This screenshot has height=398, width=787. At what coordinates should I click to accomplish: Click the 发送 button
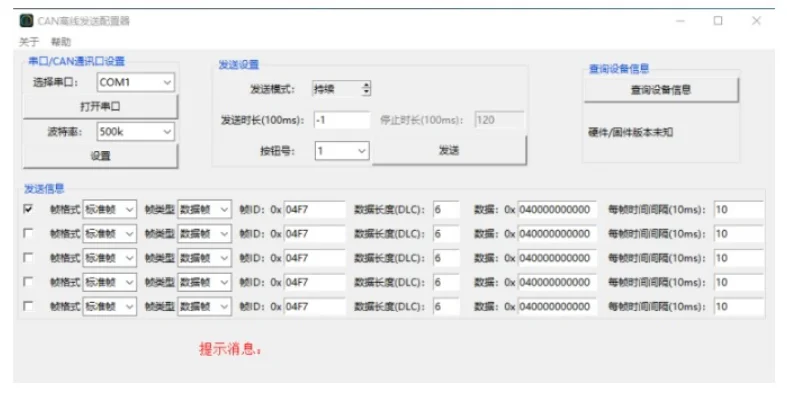tap(449, 150)
